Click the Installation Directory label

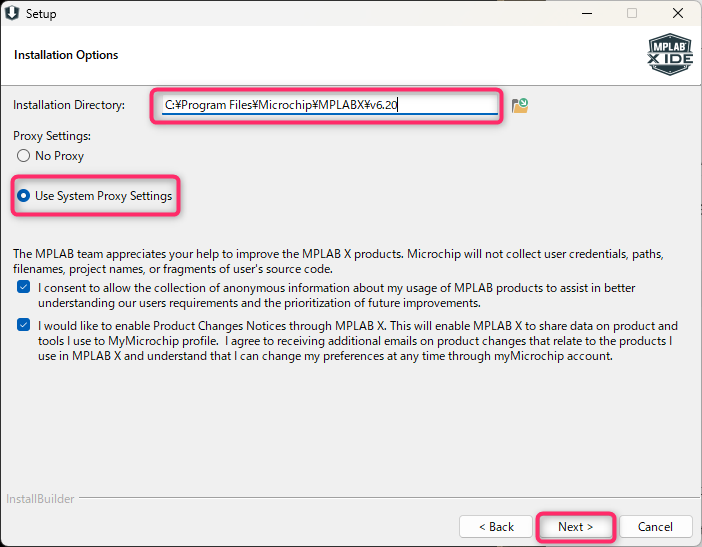click(69, 105)
